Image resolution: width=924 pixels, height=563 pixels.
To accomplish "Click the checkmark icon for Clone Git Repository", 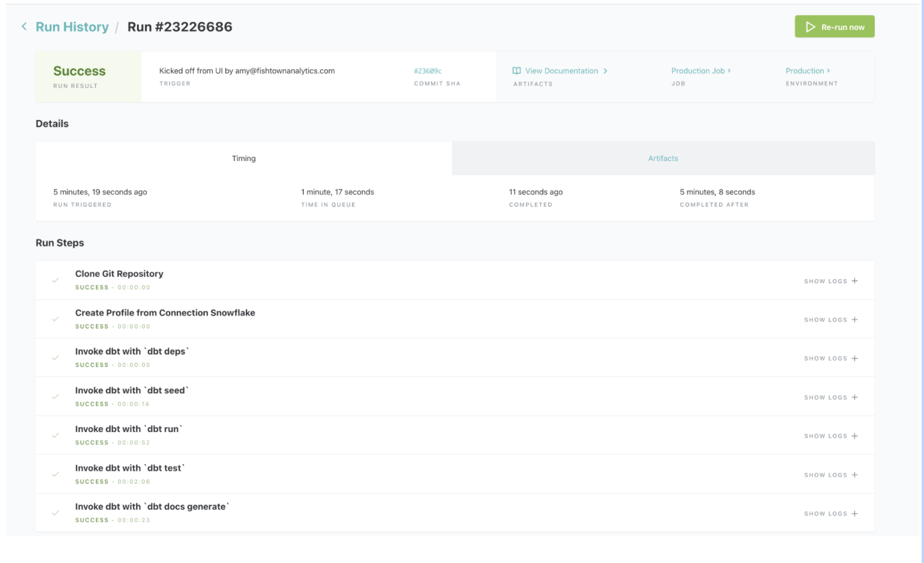I will click(56, 280).
